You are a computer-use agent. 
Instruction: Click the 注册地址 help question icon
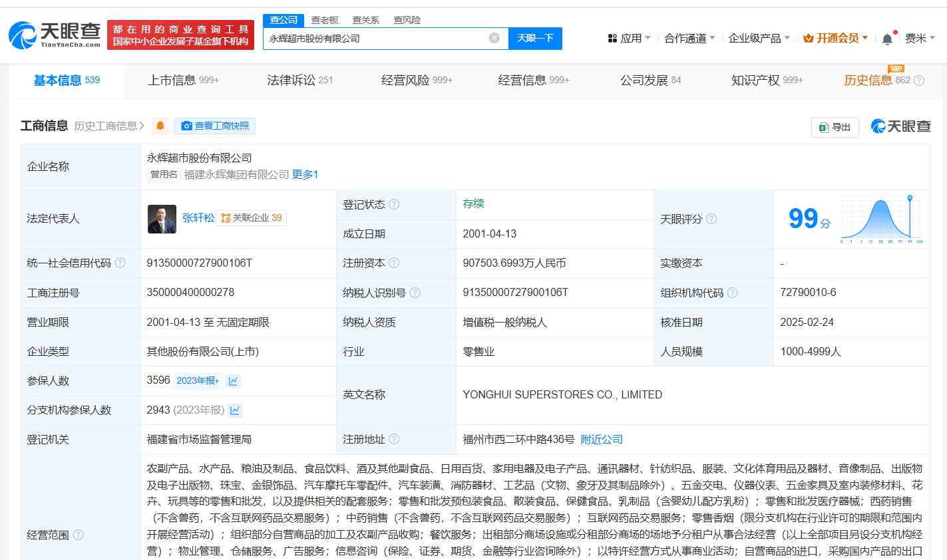[x=394, y=439]
